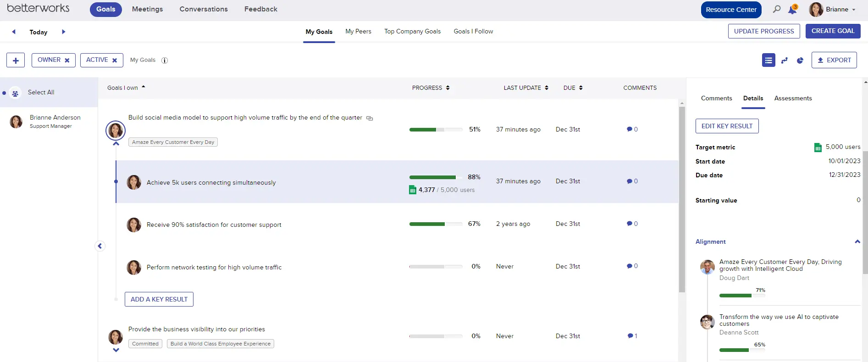Screen dimensions: 868x362
Task: Click the add filter plus button
Action: 16,60
